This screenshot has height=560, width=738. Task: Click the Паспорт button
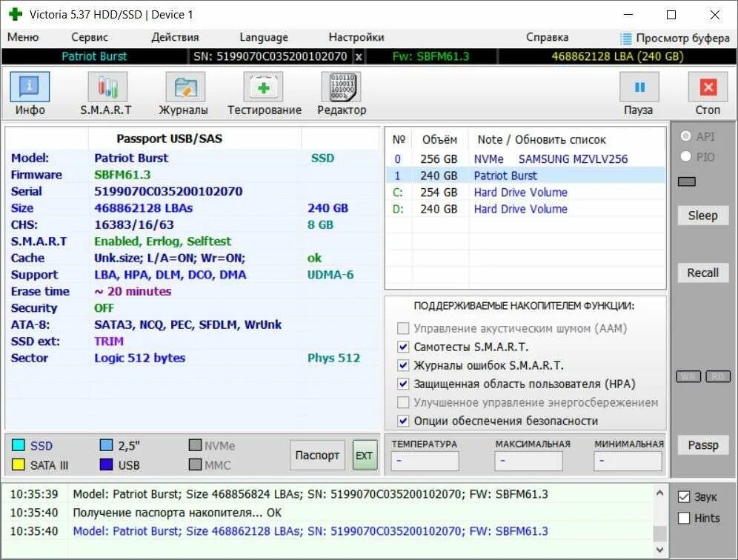point(317,455)
